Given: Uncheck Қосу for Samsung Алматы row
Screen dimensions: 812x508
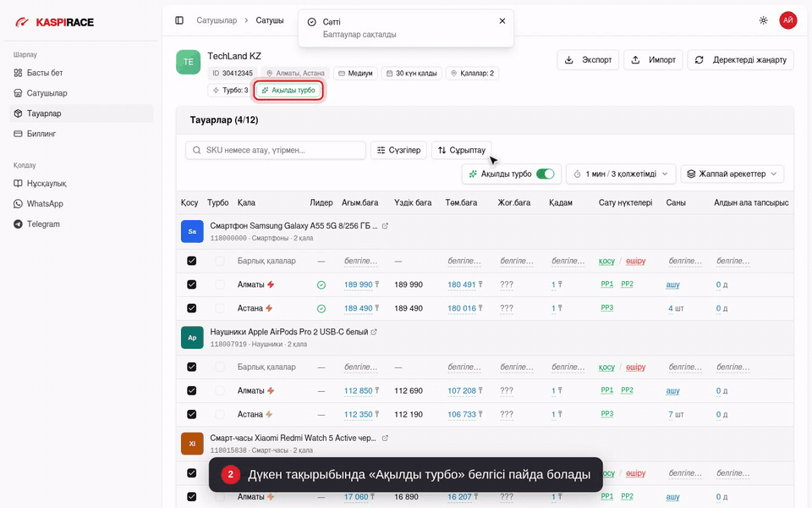Looking at the screenshot, I should pos(192,284).
